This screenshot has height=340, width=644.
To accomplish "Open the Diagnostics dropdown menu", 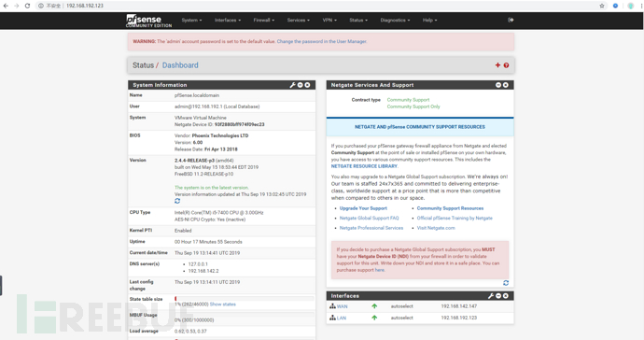I will pos(395,21).
